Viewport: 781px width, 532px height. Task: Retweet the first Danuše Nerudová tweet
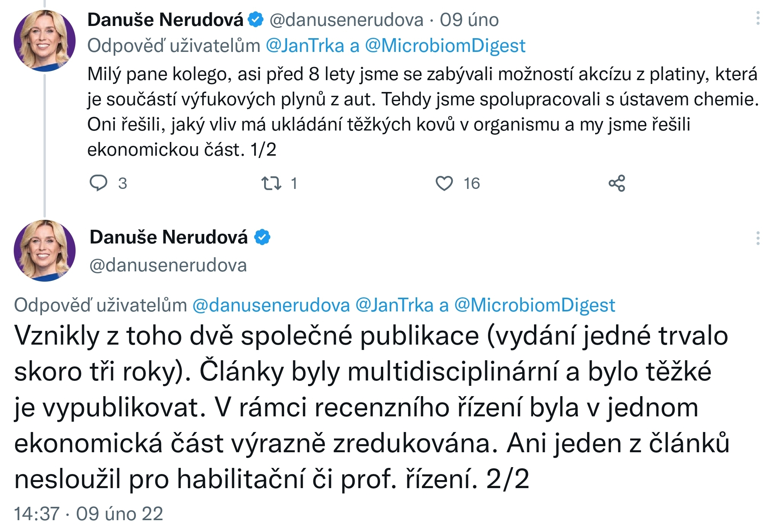pos(271,183)
